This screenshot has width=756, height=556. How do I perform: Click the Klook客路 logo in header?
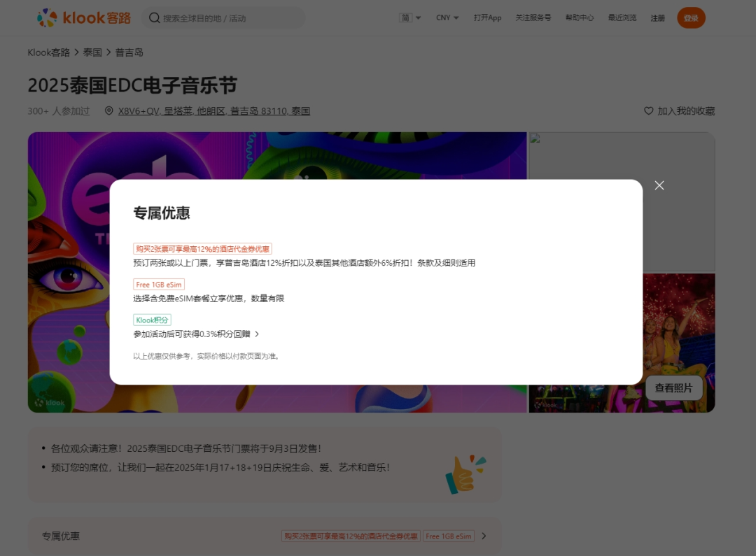(x=84, y=17)
